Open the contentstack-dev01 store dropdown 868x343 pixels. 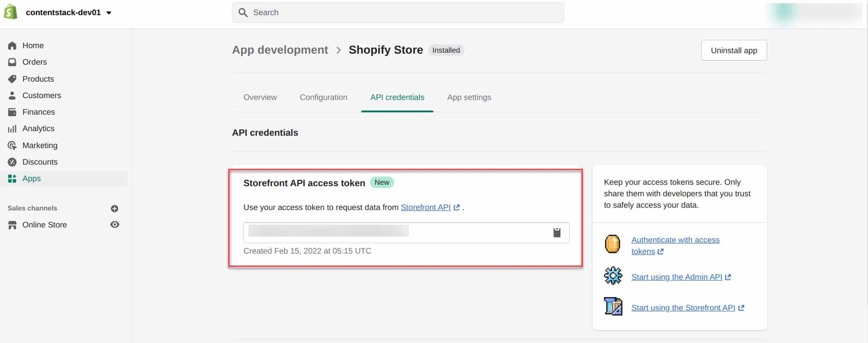(69, 12)
